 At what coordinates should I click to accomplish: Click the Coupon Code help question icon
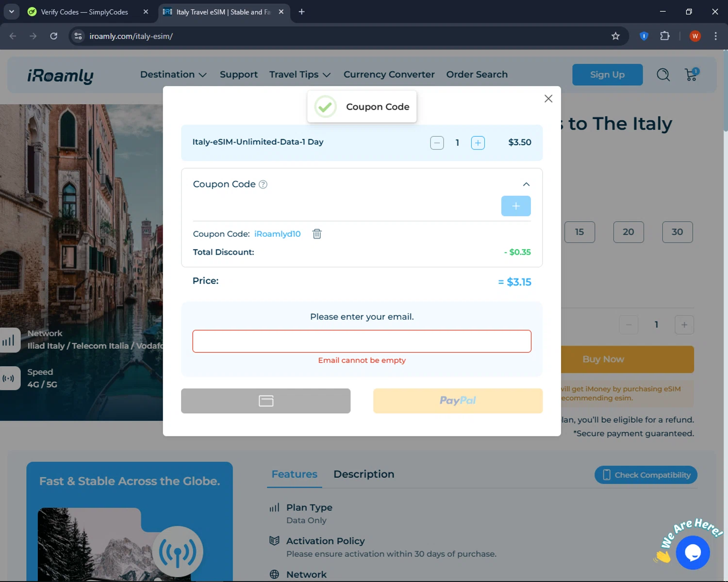(x=263, y=184)
